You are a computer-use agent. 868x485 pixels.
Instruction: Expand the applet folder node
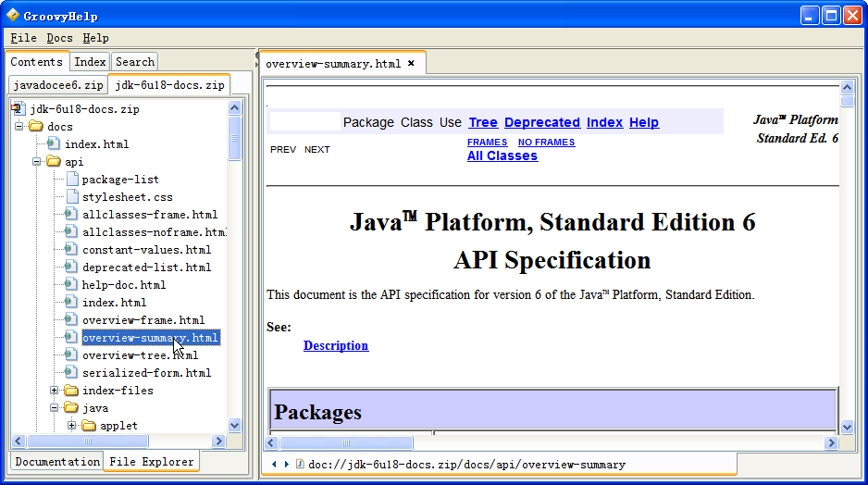pos(72,426)
